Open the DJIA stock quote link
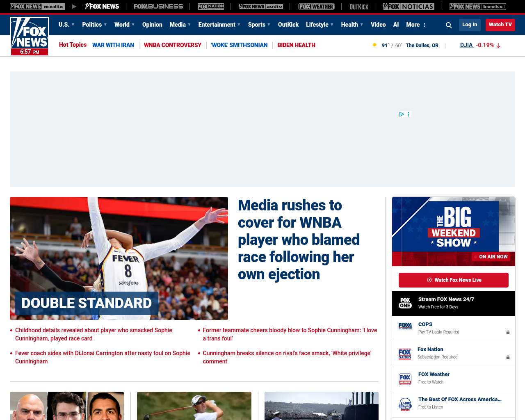This screenshot has height=420, width=525. [467, 45]
